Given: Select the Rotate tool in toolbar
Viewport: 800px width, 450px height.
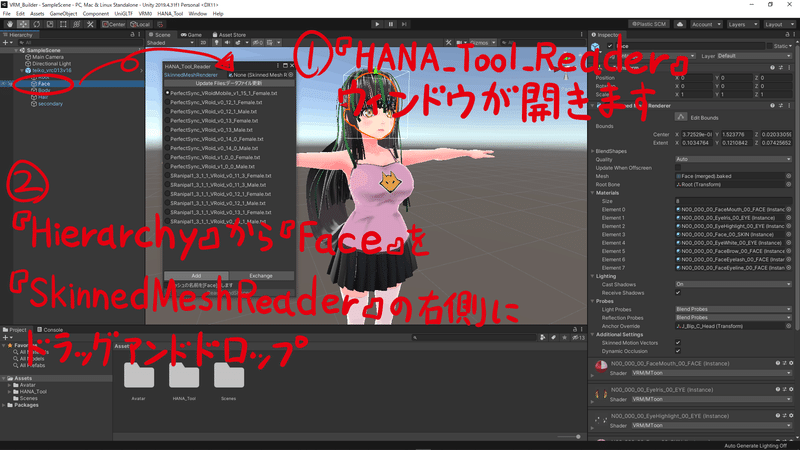Looking at the screenshot, I should click(x=37, y=24).
